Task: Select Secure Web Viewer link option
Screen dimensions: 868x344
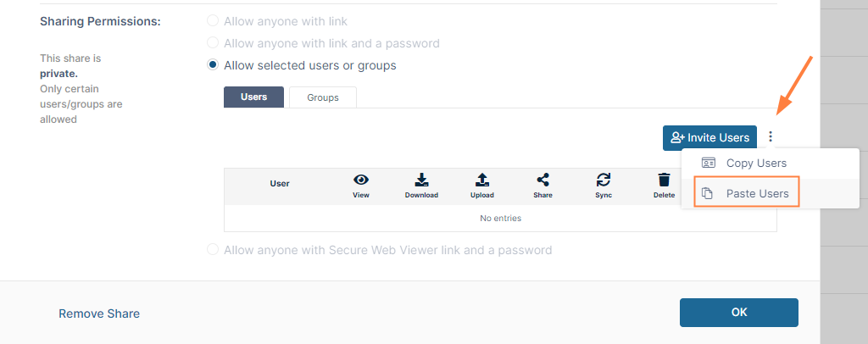Action: [x=213, y=250]
